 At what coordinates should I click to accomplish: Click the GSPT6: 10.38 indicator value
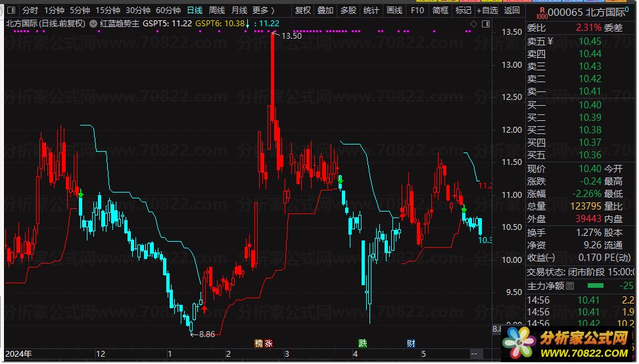(x=220, y=24)
